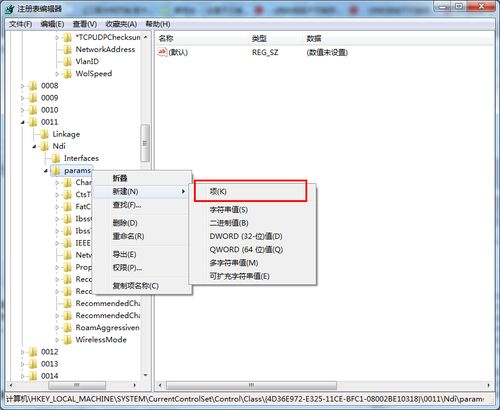Select 查找(F)... in context menu
This screenshot has width=500, height=410.
pyautogui.click(x=142, y=205)
